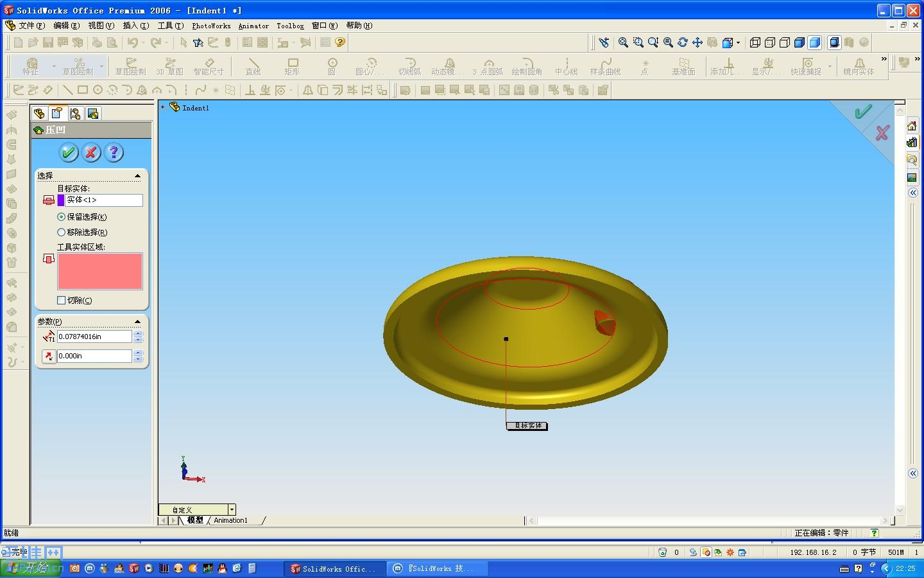The height and width of the screenshot is (578, 924).
Task: Select the Pan view tool
Action: click(697, 42)
